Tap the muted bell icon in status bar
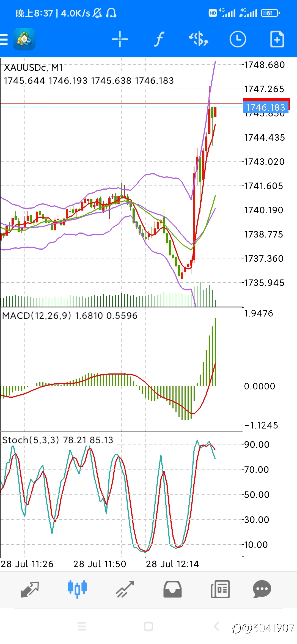Screen dimensions: 297x644 click(x=97, y=13)
